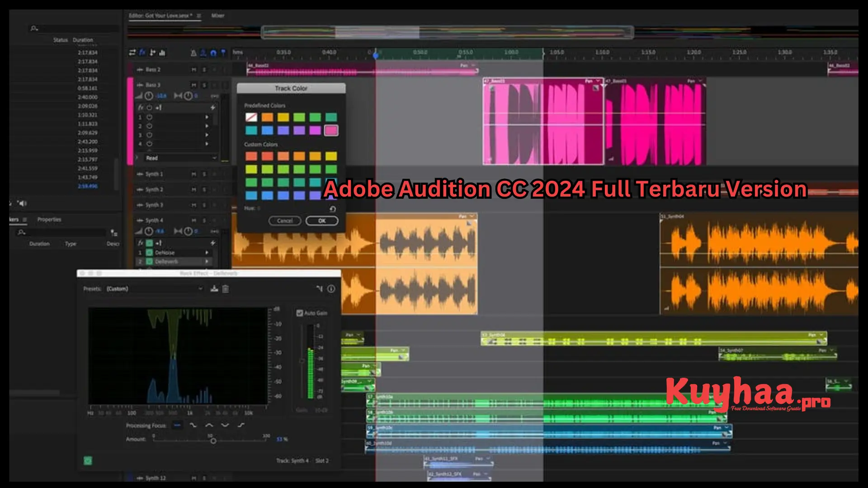
Task: Click the DeReverb Amount slider handle
Action: pyautogui.click(x=213, y=441)
